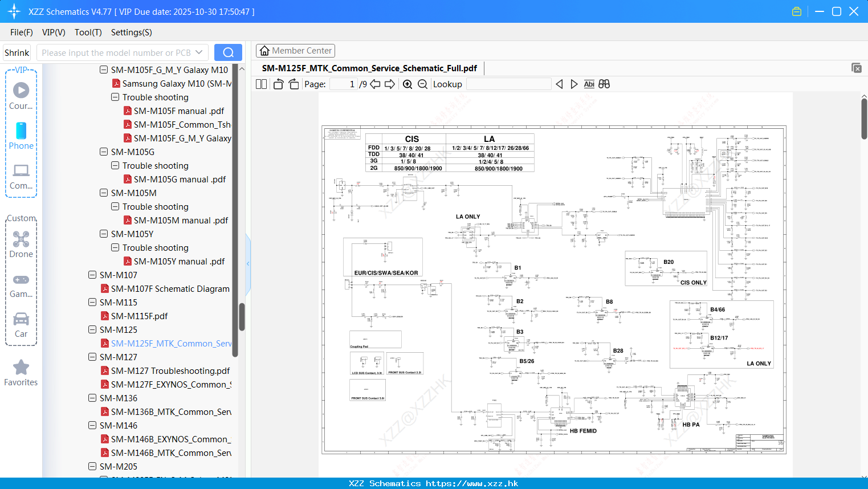Click the page number field
868x489 pixels.
[344, 84]
